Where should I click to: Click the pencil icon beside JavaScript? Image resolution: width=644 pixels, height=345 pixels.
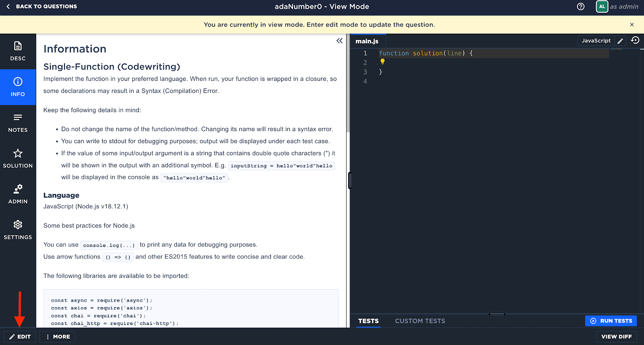point(620,41)
